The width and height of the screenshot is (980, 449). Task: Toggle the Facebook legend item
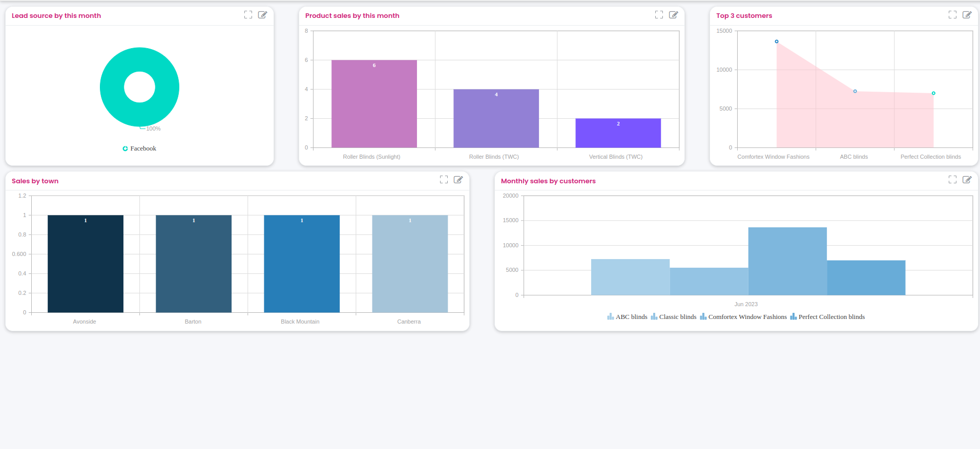pyautogui.click(x=139, y=148)
